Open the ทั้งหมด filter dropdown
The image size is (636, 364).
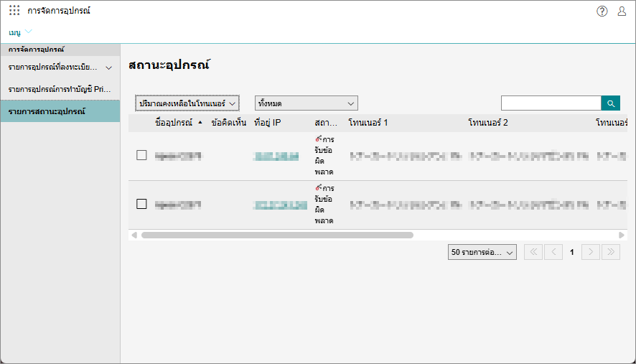click(x=306, y=103)
